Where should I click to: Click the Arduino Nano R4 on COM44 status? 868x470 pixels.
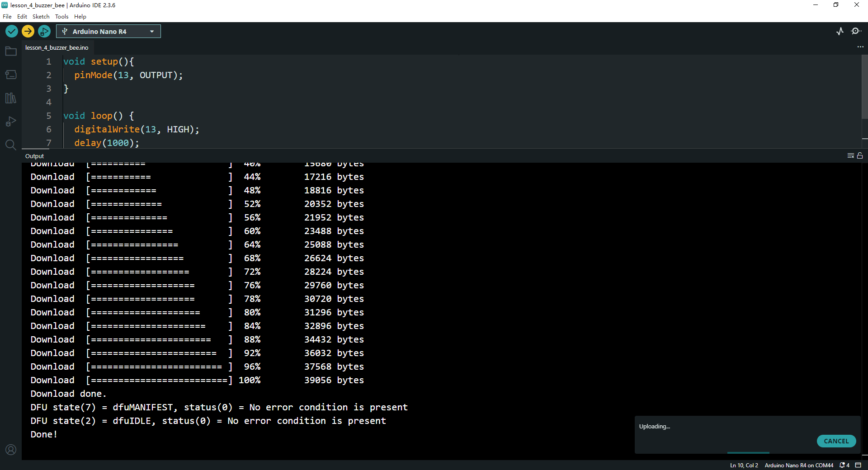point(799,465)
